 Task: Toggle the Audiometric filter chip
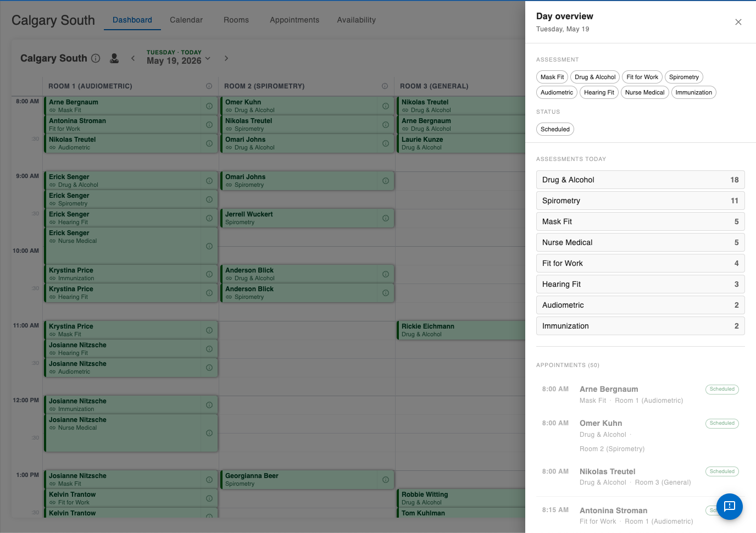(x=557, y=92)
